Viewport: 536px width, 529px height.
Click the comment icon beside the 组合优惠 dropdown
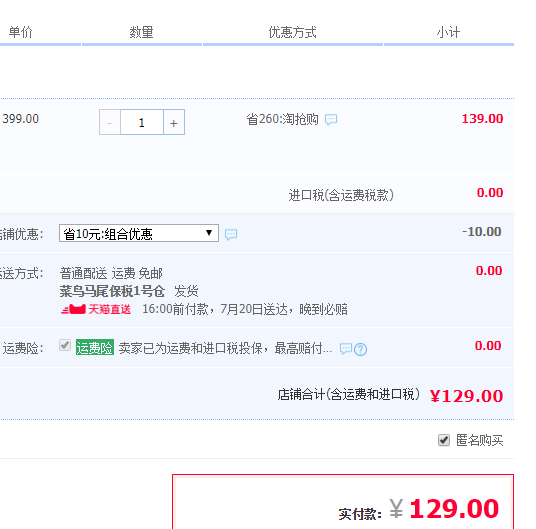(231, 234)
